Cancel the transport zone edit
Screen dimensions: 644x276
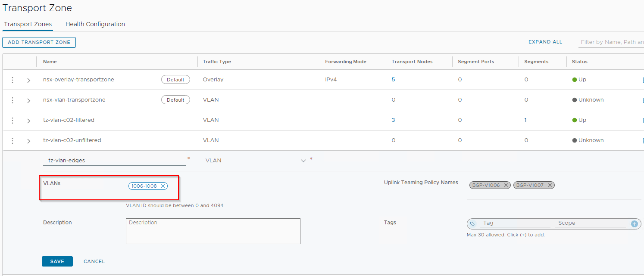[94, 261]
